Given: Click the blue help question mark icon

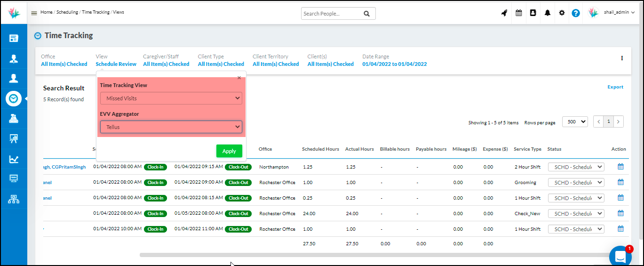Looking at the screenshot, I should 575,13.
